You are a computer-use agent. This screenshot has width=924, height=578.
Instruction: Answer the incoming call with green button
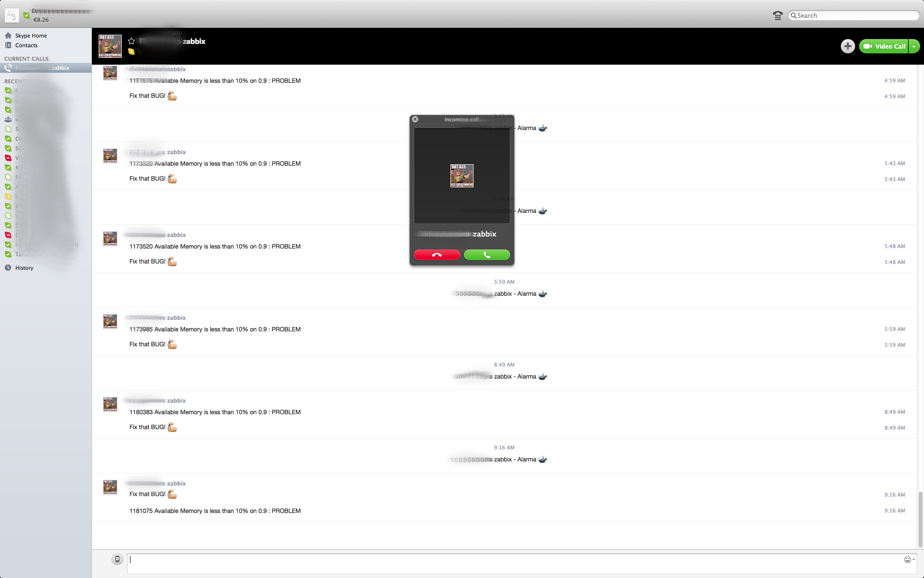pos(487,255)
